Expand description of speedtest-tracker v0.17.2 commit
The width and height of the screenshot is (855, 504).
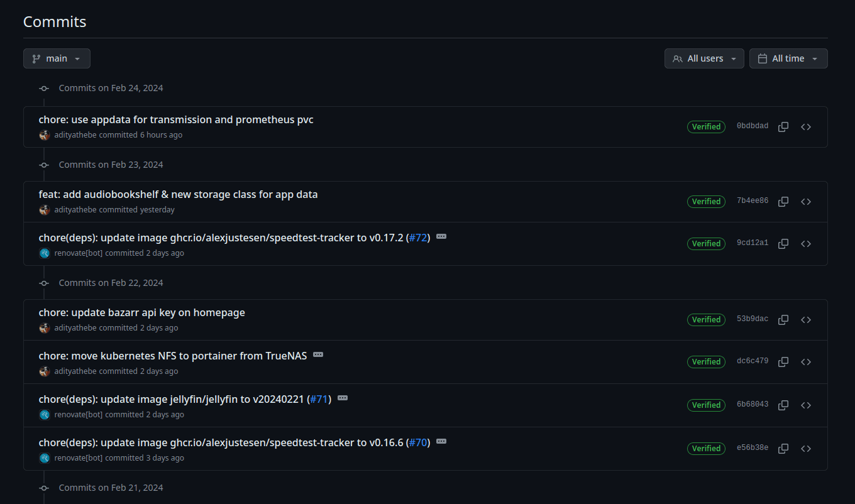pyautogui.click(x=441, y=236)
